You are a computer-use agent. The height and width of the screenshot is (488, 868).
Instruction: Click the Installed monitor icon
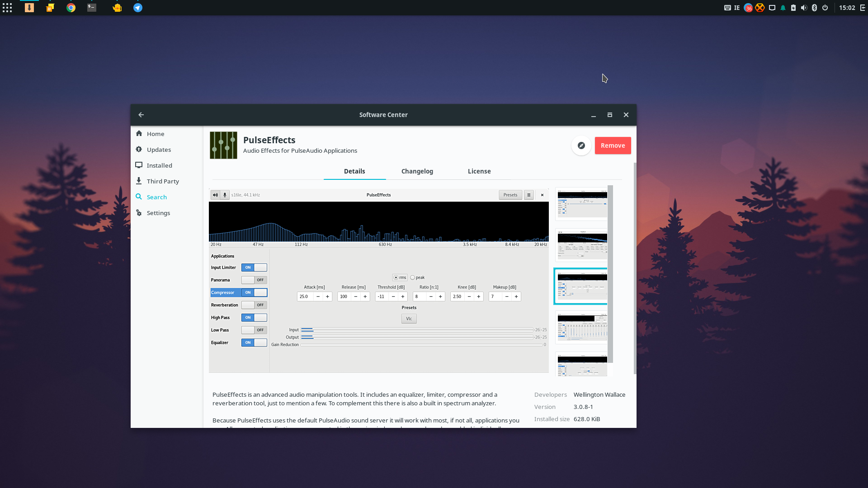point(139,165)
